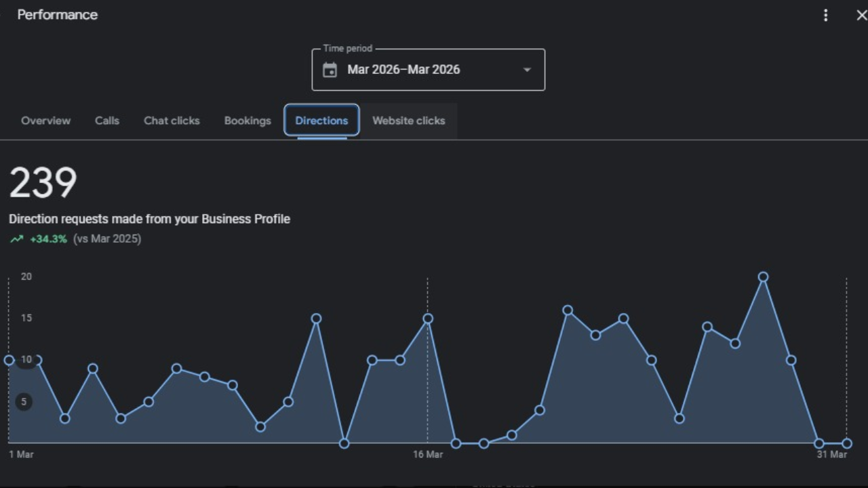View the Bookings tab
This screenshot has height=488, width=868.
[248, 121]
